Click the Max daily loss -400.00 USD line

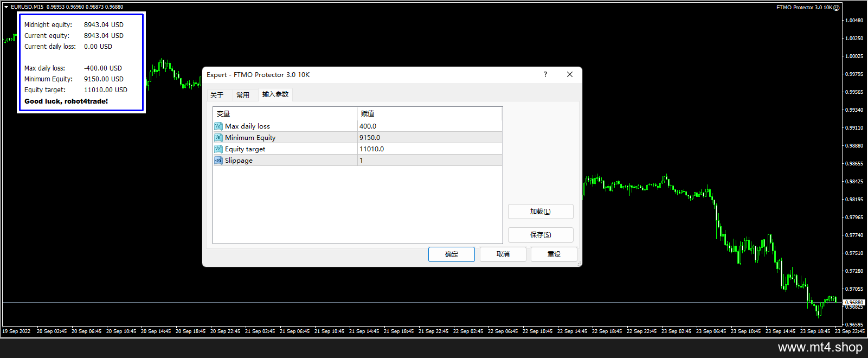tap(73, 68)
